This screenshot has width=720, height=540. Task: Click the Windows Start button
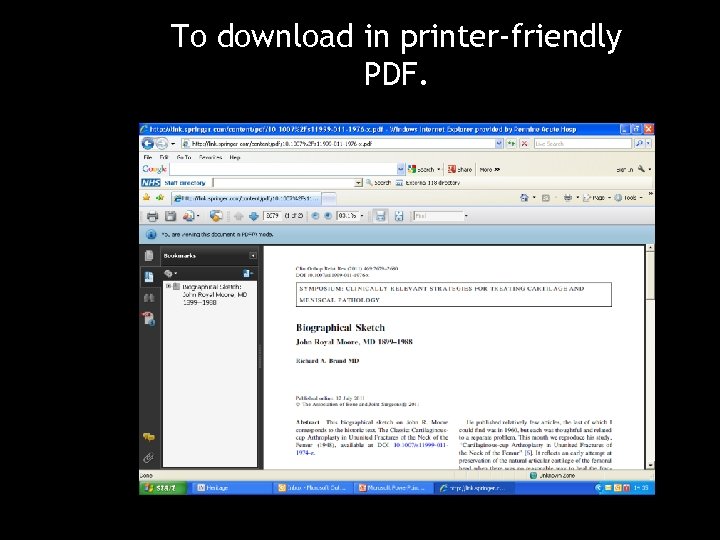163,488
